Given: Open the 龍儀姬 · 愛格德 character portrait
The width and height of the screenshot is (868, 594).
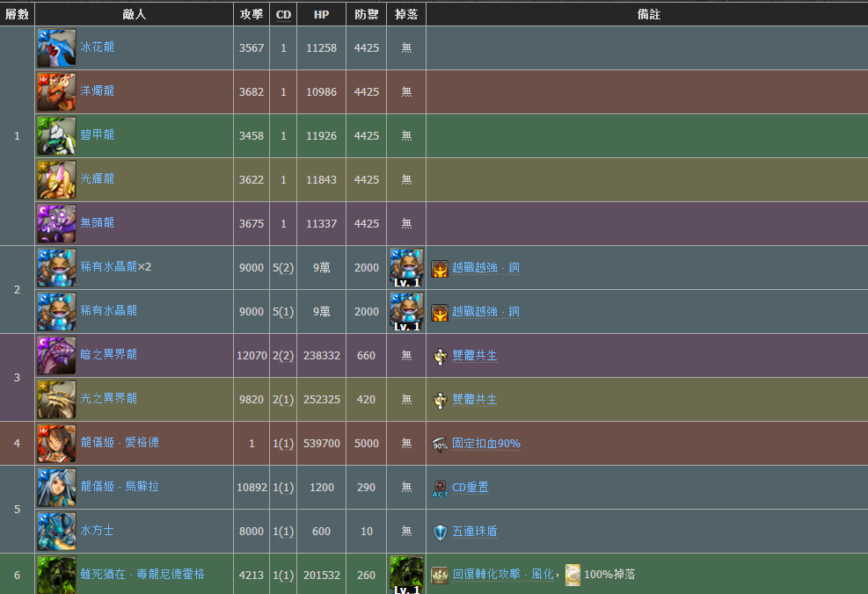Looking at the screenshot, I should 56,443.
